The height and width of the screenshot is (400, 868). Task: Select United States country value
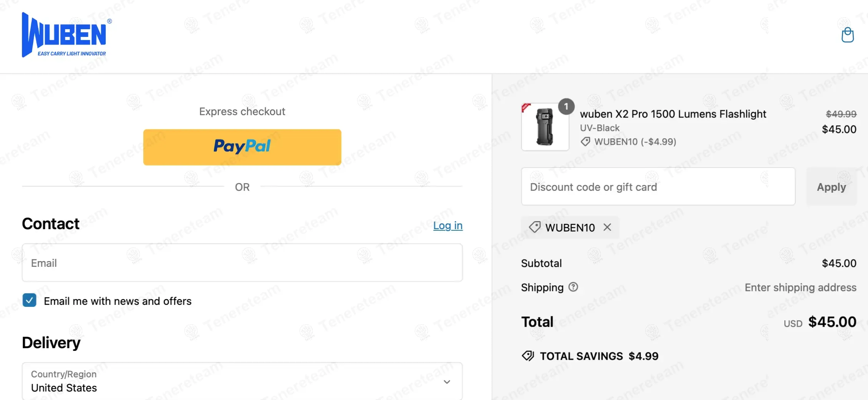tap(64, 388)
